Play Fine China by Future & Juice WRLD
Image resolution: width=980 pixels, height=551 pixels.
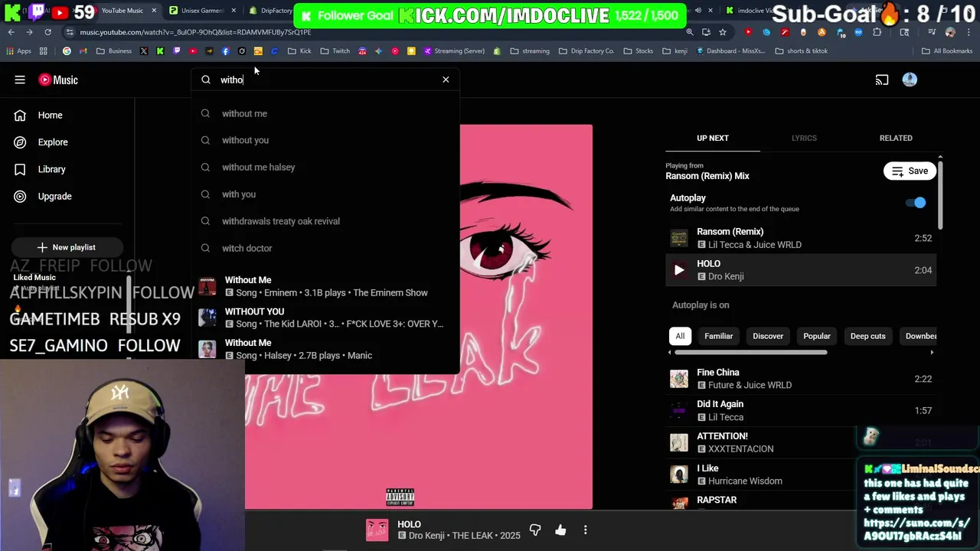click(x=801, y=379)
